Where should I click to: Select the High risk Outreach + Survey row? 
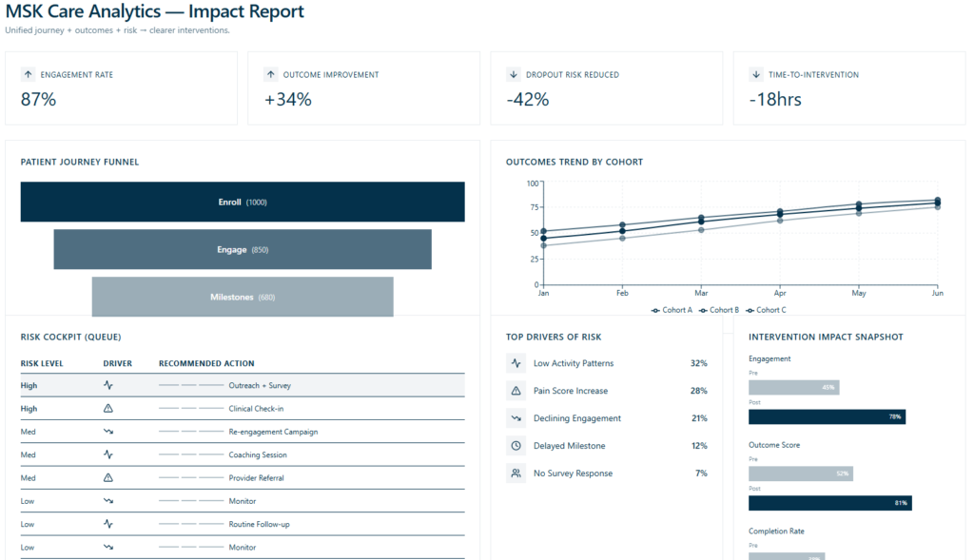point(243,385)
